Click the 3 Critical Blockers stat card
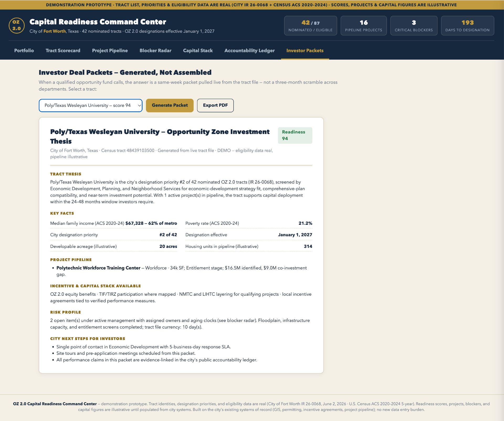 pos(414,25)
